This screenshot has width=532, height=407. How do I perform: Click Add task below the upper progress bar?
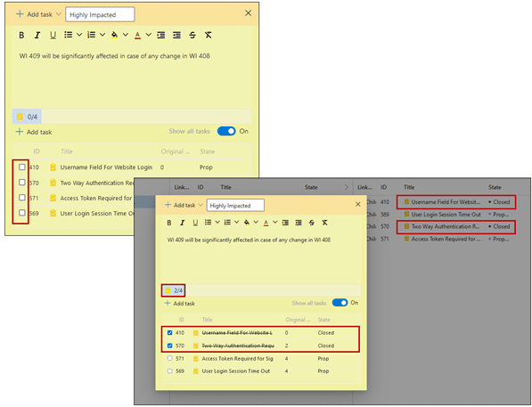pyautogui.click(x=34, y=132)
